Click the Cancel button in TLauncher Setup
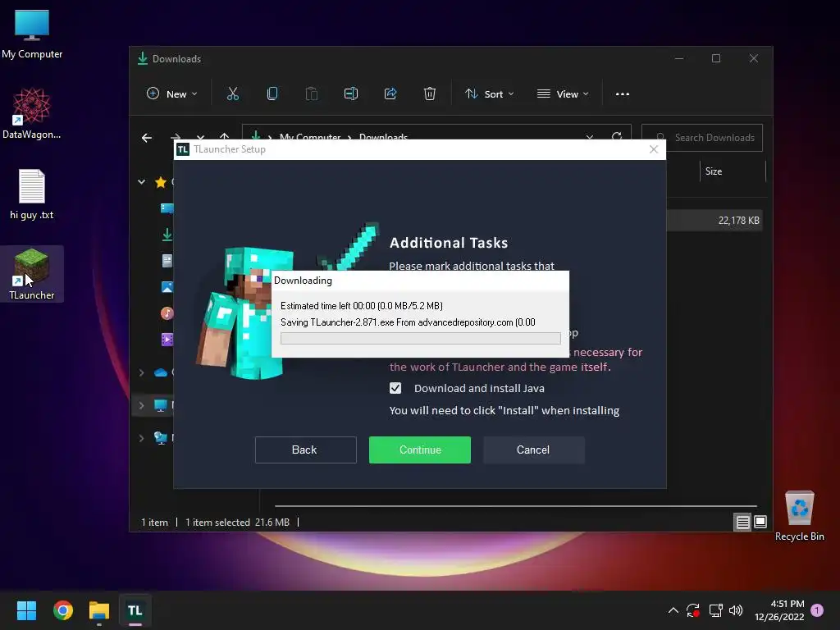 click(533, 450)
